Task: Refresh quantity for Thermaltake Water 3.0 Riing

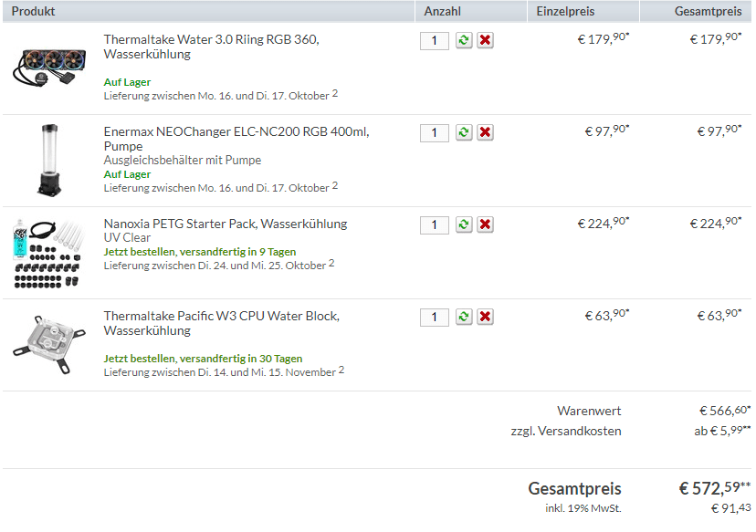Action: [464, 40]
